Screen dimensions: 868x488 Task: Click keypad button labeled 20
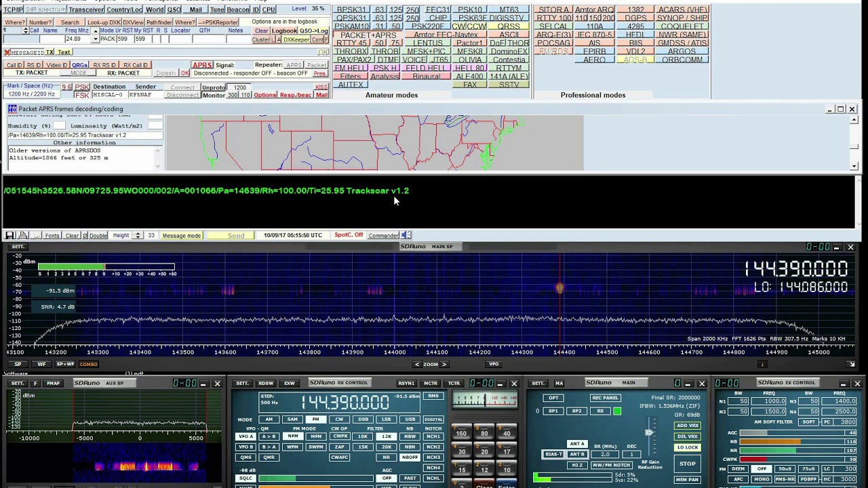point(484,451)
